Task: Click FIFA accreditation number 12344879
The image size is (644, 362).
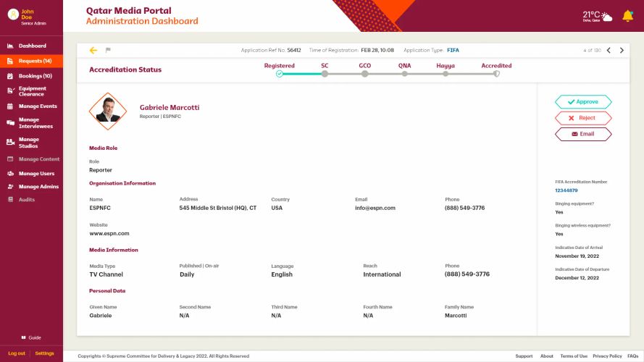Action: [x=566, y=190]
